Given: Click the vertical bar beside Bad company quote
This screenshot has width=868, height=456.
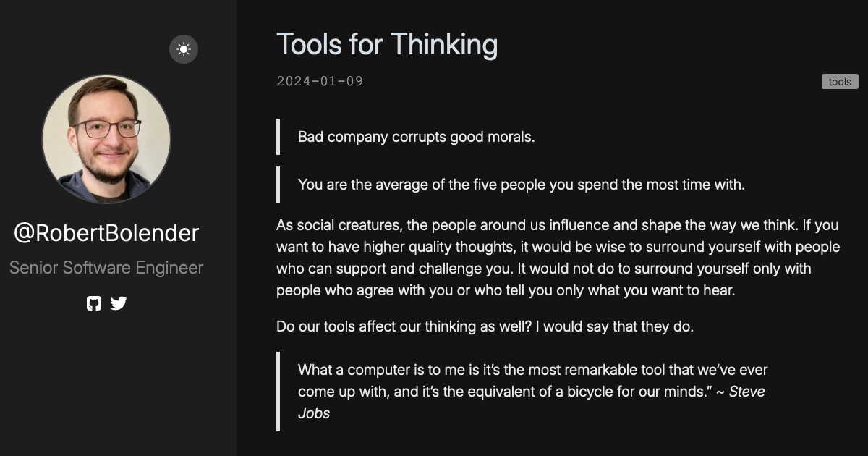Looking at the screenshot, I should pos(278,137).
